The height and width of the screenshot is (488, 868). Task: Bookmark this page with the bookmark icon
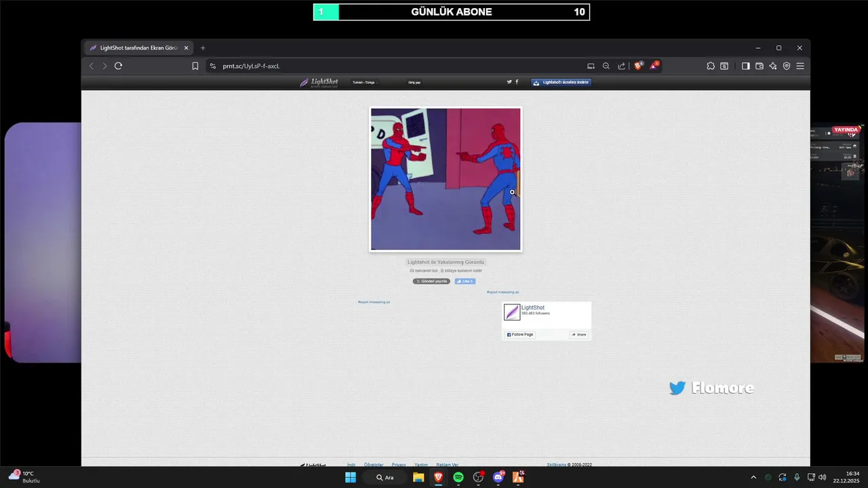click(x=195, y=66)
